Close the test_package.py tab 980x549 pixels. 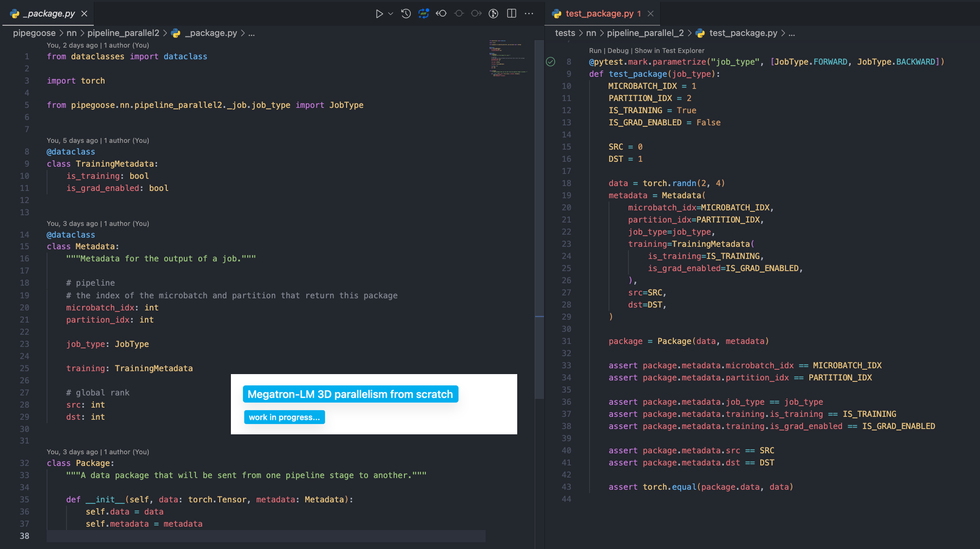click(650, 14)
